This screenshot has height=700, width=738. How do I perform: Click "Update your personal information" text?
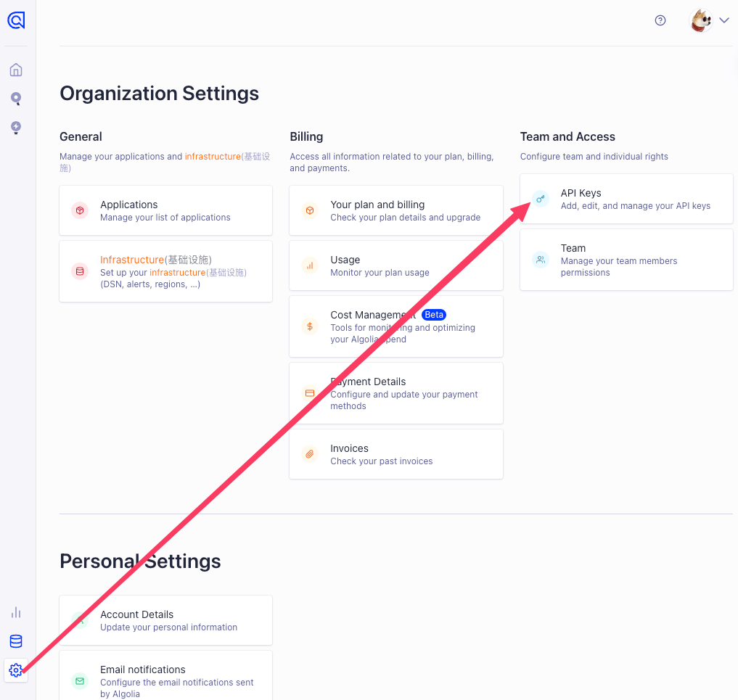pos(168,627)
